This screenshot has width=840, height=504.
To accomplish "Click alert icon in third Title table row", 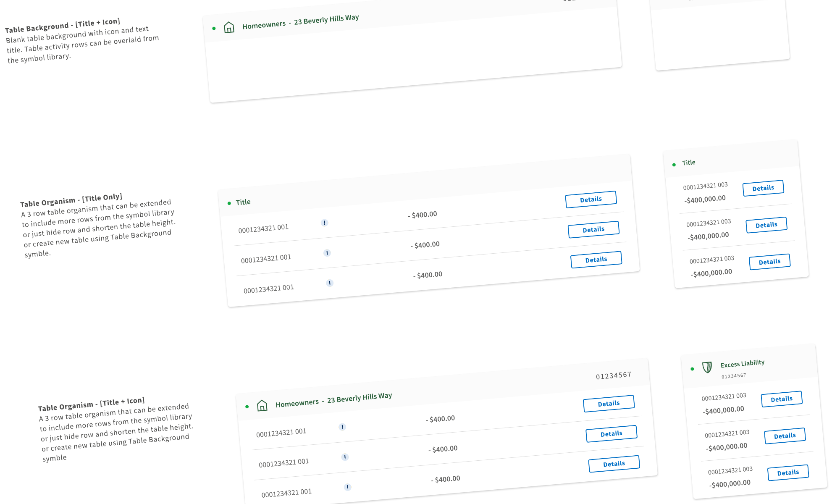I will pos(330,283).
